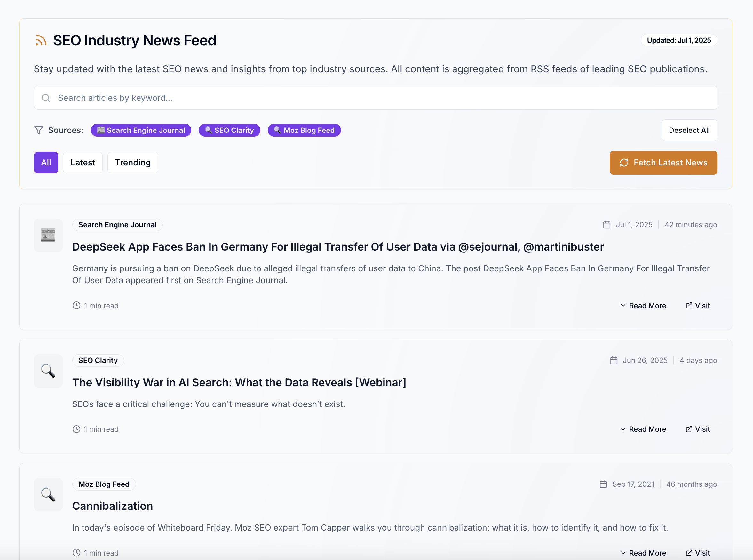This screenshot has height=560, width=753.
Task: Click the calendar icon beside Sep 17, 2021
Action: pyautogui.click(x=603, y=484)
